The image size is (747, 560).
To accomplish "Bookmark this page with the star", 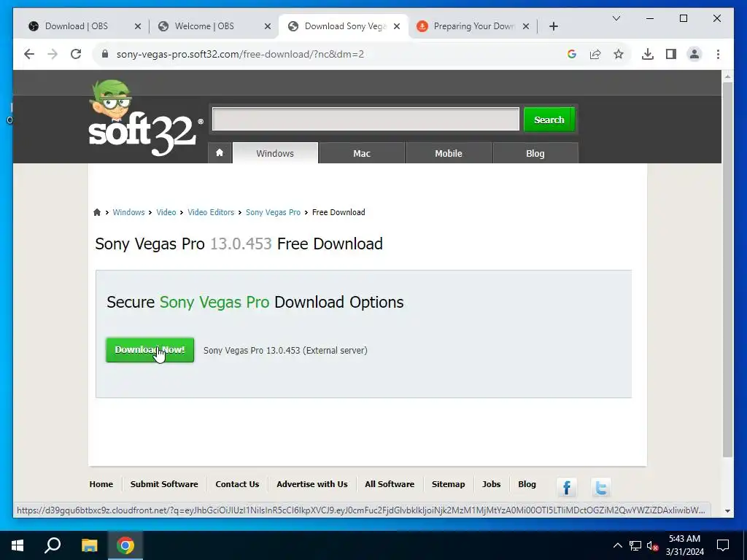I will [x=619, y=54].
